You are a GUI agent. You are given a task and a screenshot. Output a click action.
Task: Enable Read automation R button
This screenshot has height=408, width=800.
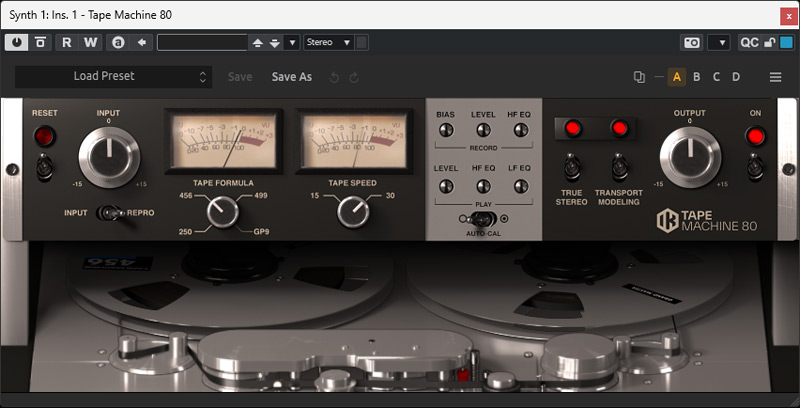(x=66, y=42)
